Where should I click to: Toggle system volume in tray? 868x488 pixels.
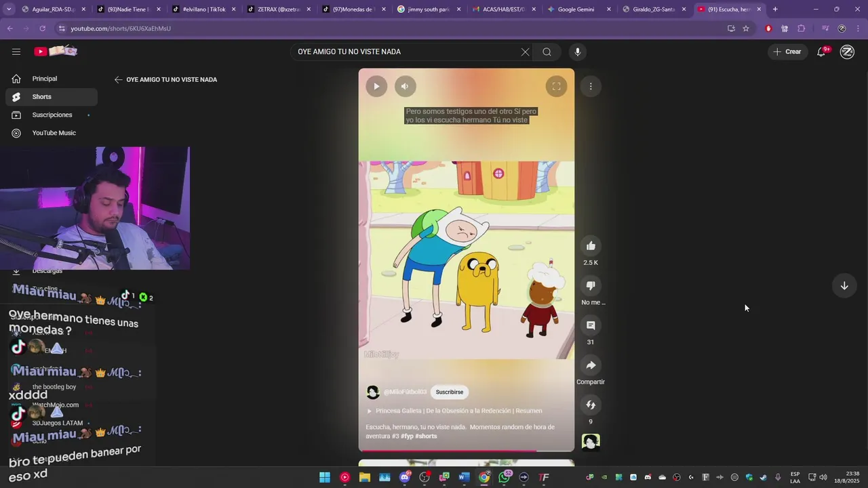tap(823, 478)
